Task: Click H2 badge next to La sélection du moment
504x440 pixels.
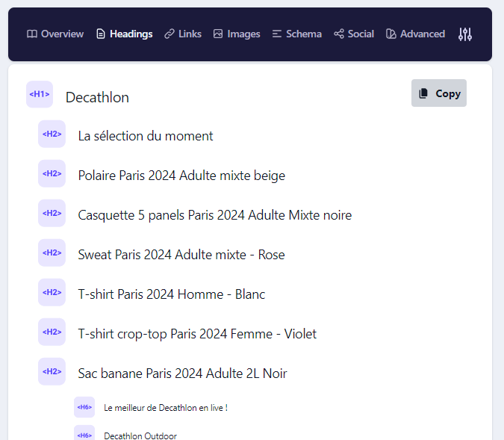Action: pyautogui.click(x=52, y=134)
